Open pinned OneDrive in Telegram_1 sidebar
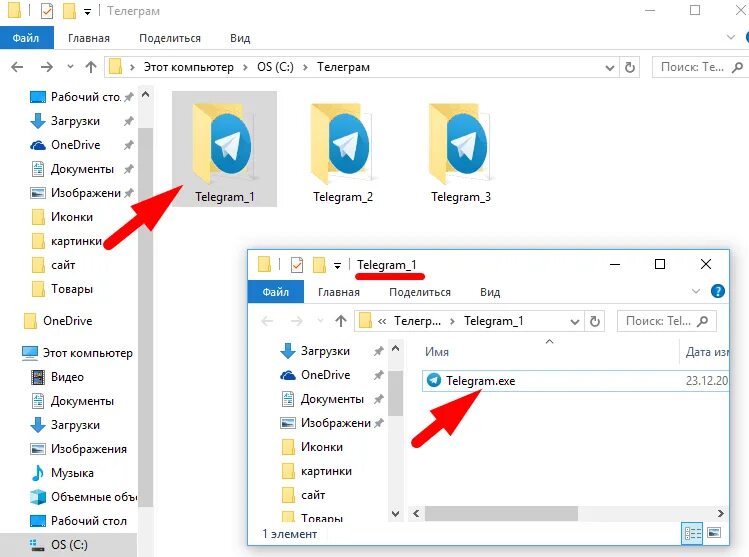This screenshot has width=749, height=557. pyautogui.click(x=315, y=375)
